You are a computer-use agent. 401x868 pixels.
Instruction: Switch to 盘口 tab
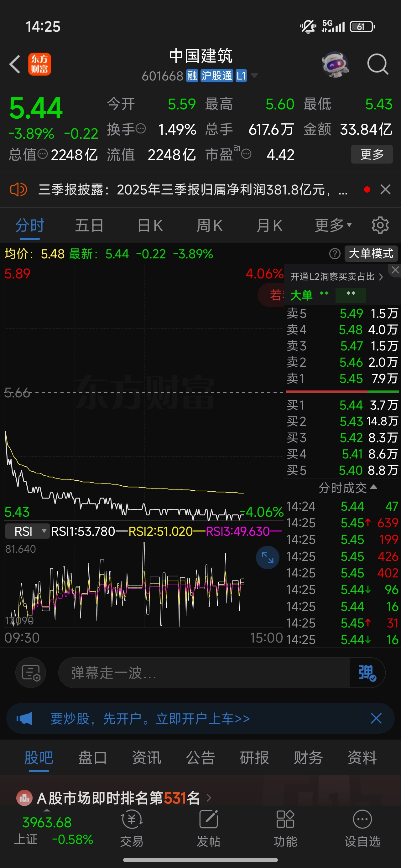[92, 758]
